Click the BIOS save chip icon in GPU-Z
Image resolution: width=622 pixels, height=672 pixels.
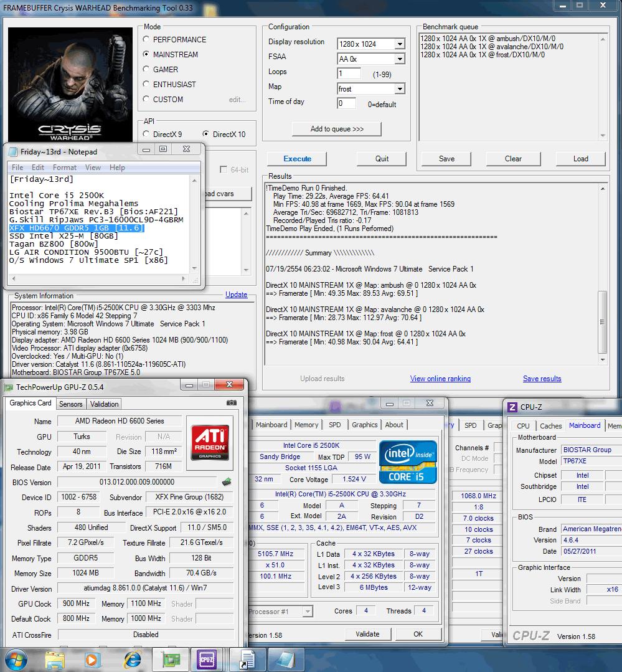pos(227,482)
